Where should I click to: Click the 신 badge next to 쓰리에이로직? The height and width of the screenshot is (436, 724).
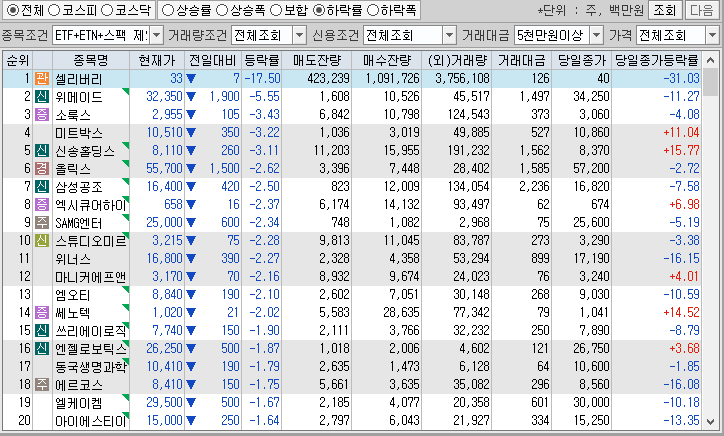pyautogui.click(x=42, y=331)
